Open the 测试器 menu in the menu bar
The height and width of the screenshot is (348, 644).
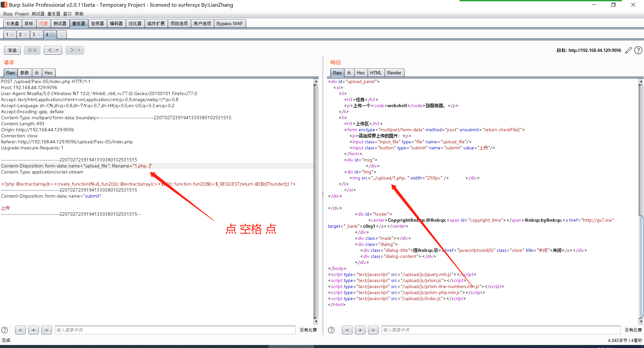click(x=38, y=14)
